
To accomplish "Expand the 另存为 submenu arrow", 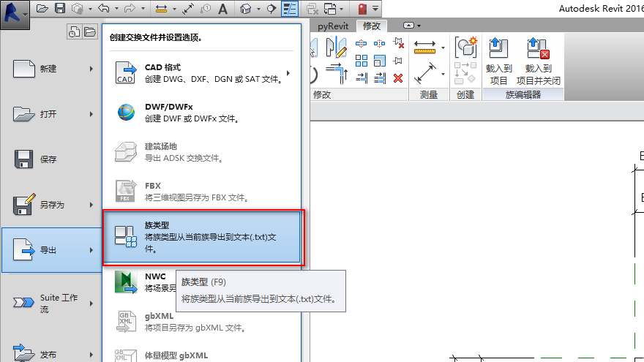I will pyautogui.click(x=91, y=204).
